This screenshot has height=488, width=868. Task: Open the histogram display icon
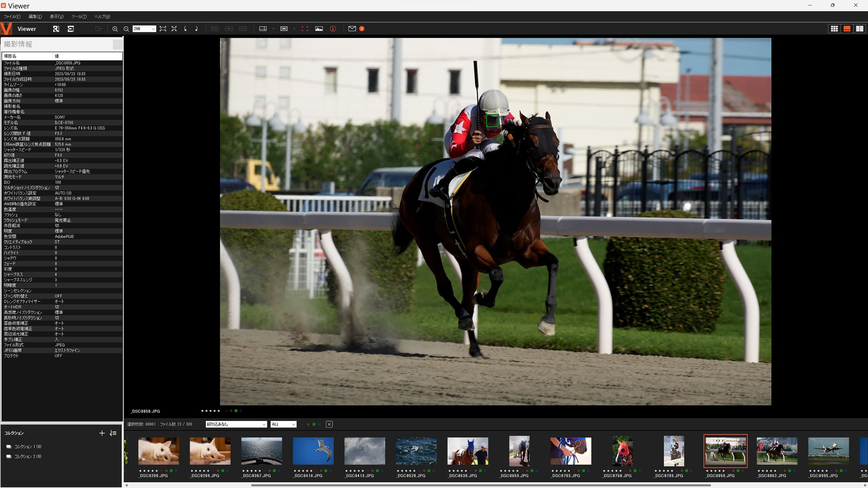coord(319,29)
